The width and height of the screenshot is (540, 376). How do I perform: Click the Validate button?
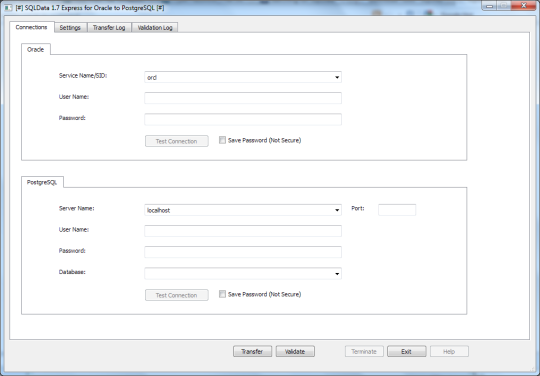coord(295,352)
